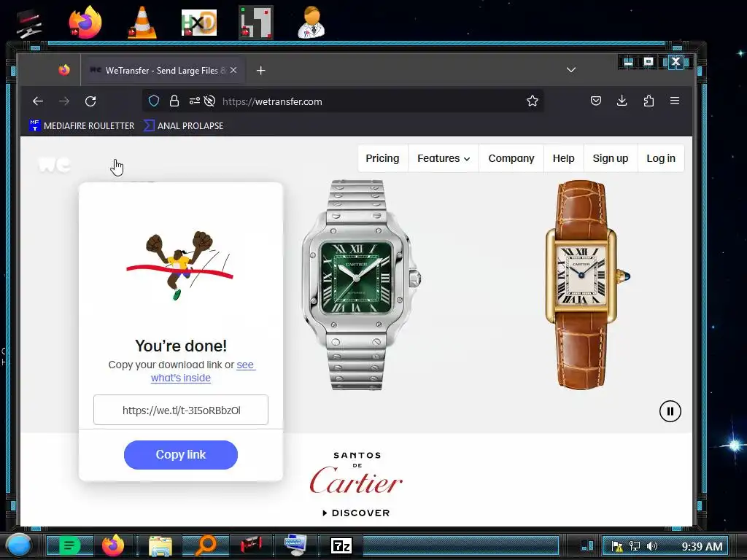The height and width of the screenshot is (560, 747).
Task: Click the Firefox forward arrow button
Action: pyautogui.click(x=64, y=101)
